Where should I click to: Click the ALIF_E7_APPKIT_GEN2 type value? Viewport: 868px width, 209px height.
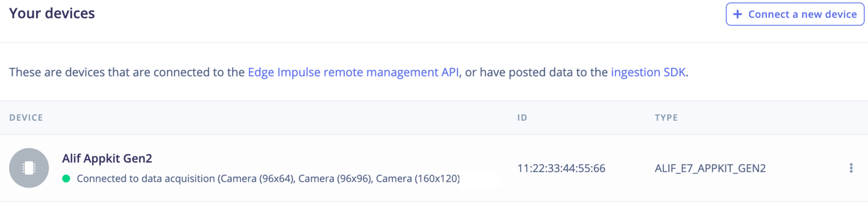coord(710,168)
